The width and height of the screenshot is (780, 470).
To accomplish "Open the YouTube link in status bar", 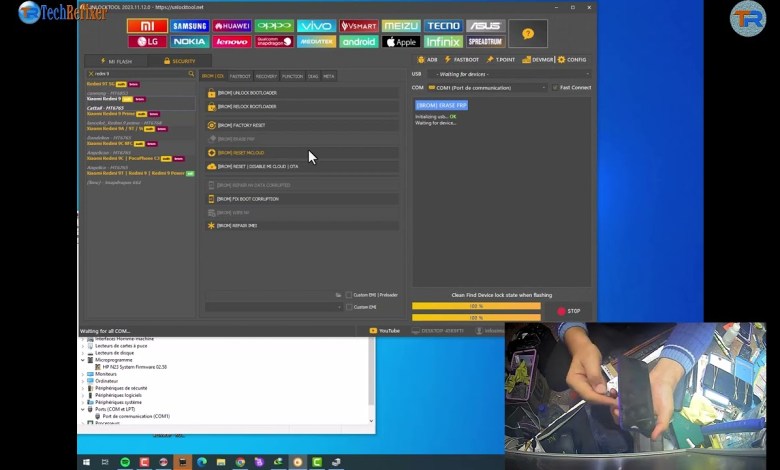I will tap(385, 331).
